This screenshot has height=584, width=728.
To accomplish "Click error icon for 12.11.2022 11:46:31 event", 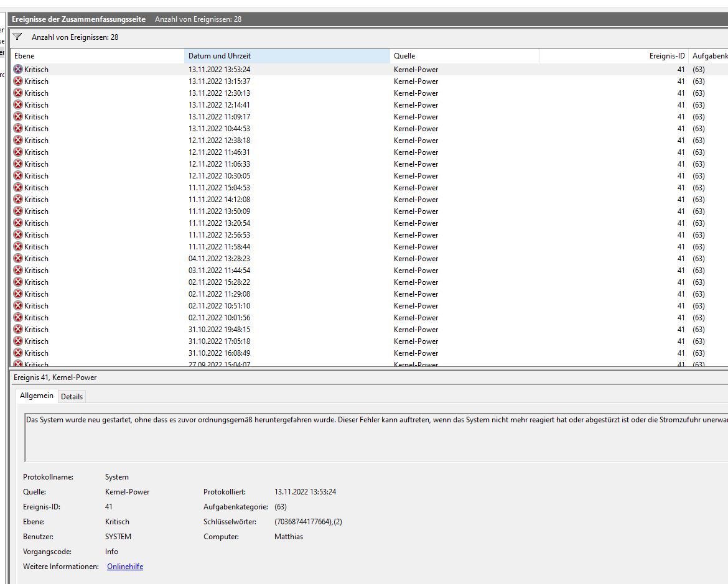I will [18, 152].
